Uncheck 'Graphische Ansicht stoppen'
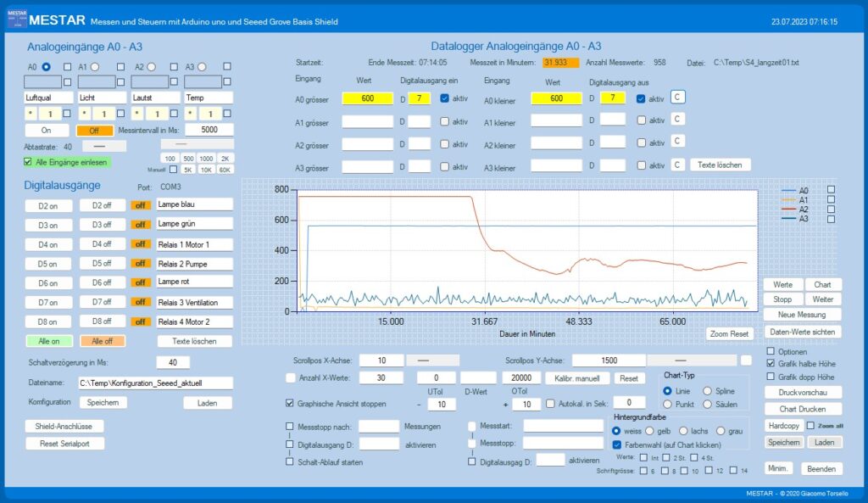The width and height of the screenshot is (868, 503). click(291, 403)
